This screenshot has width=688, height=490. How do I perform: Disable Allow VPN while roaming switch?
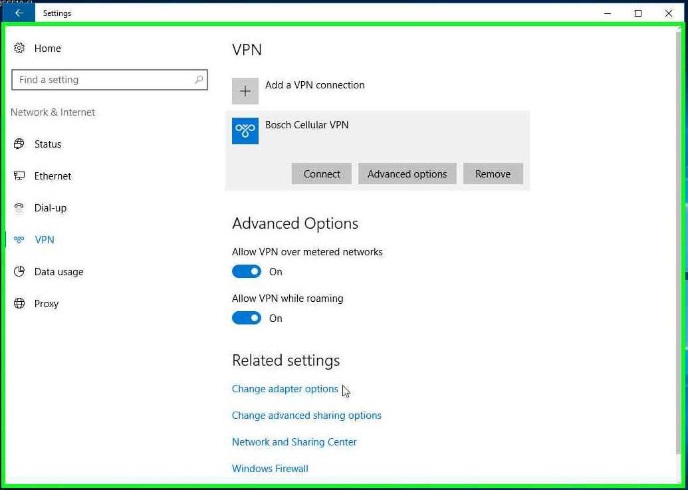[246, 318]
